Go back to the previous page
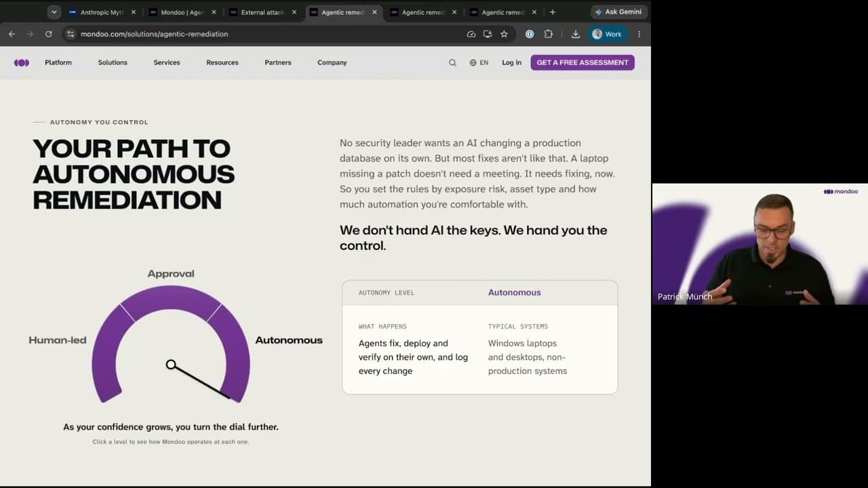Screen dimensions: 868x488 pos(12,34)
